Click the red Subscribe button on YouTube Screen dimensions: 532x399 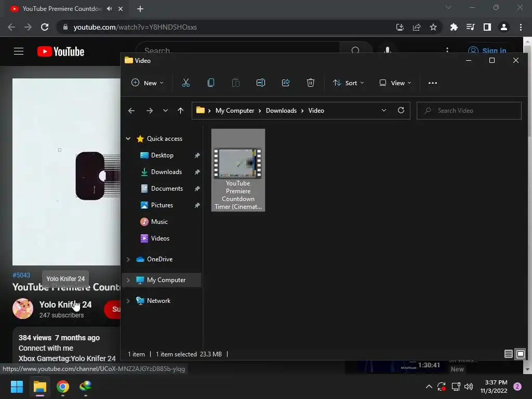pos(113,309)
